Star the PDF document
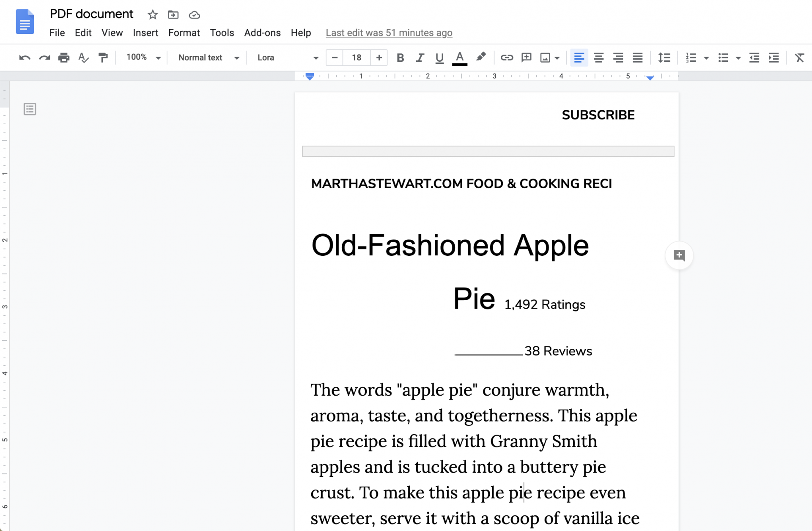812x531 pixels. [x=152, y=14]
